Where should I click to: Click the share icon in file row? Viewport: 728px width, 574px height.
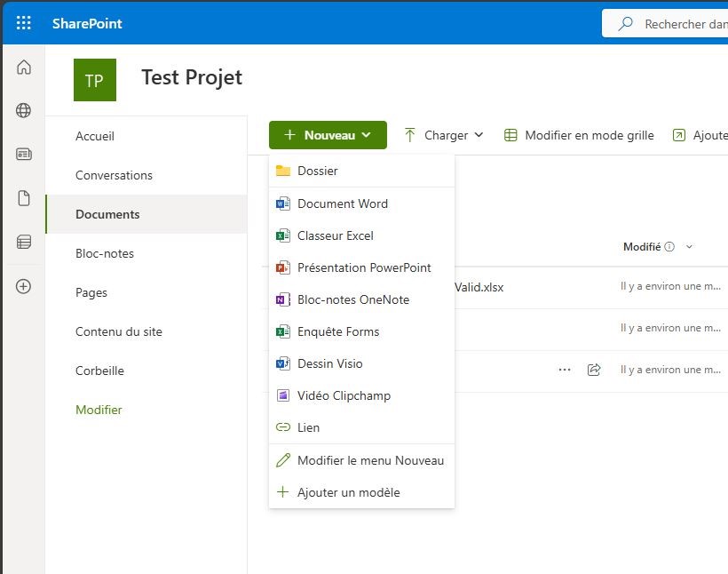click(594, 370)
